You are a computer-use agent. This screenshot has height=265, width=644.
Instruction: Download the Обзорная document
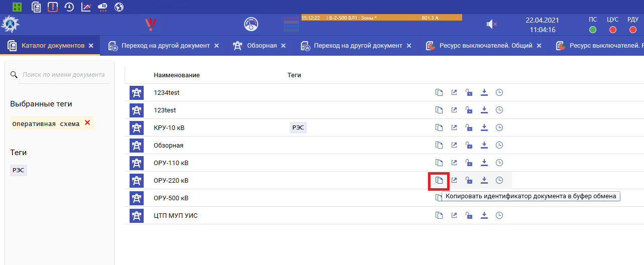(484, 145)
